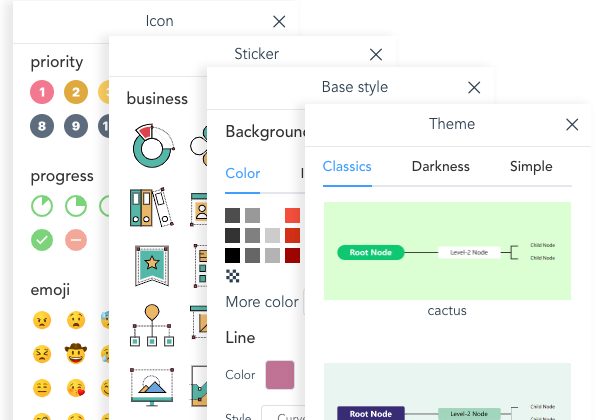The height and width of the screenshot is (420, 600).
Task: Apply the cactus theme thumbnail
Action: pos(447,251)
